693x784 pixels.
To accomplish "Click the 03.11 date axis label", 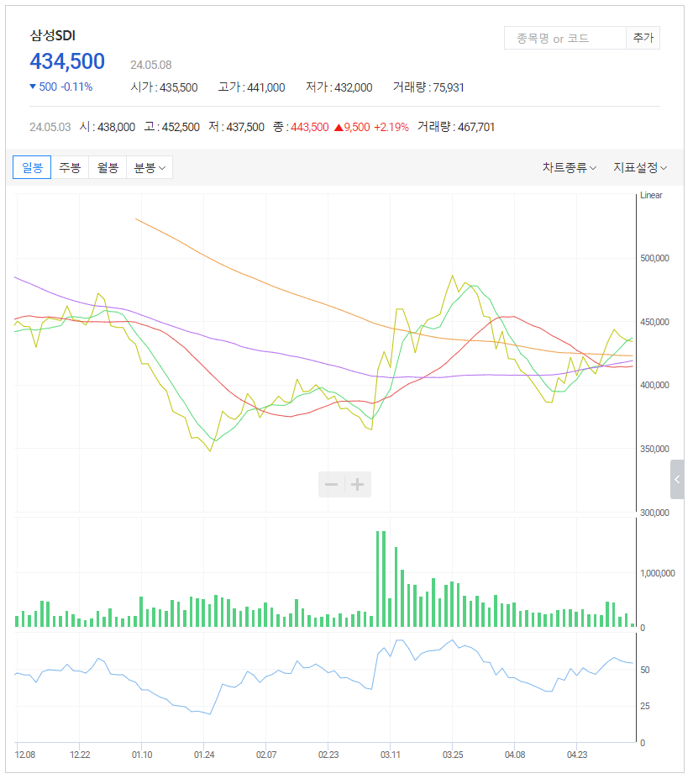I will [x=390, y=755].
